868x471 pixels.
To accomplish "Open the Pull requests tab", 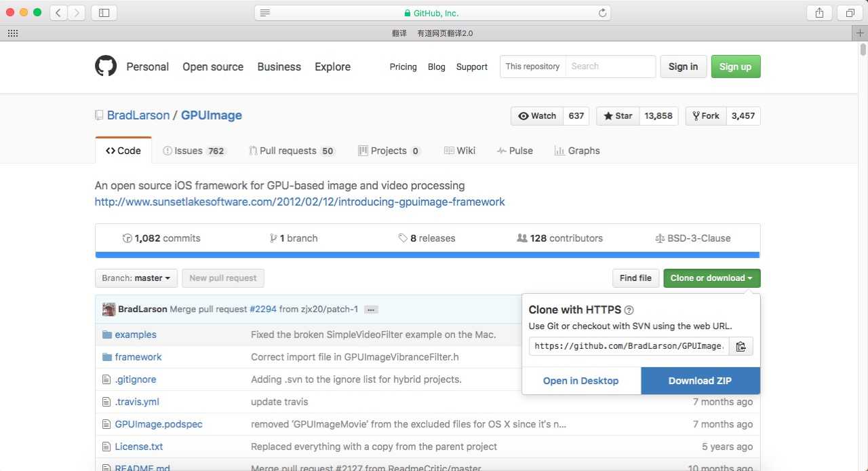I will [x=292, y=151].
